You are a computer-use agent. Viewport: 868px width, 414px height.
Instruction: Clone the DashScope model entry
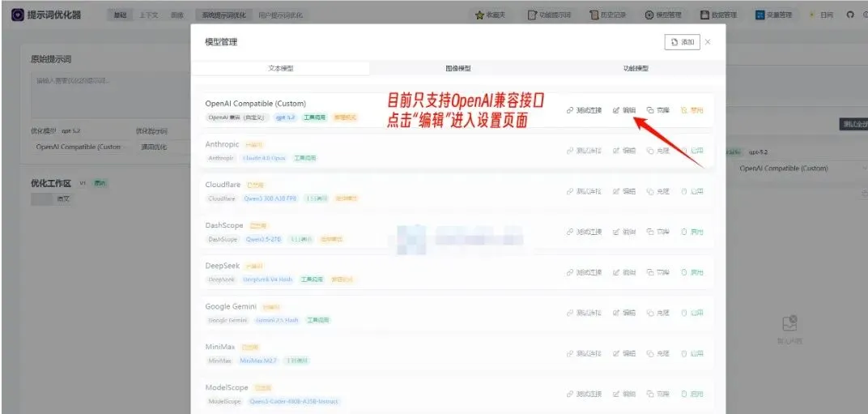pos(658,232)
